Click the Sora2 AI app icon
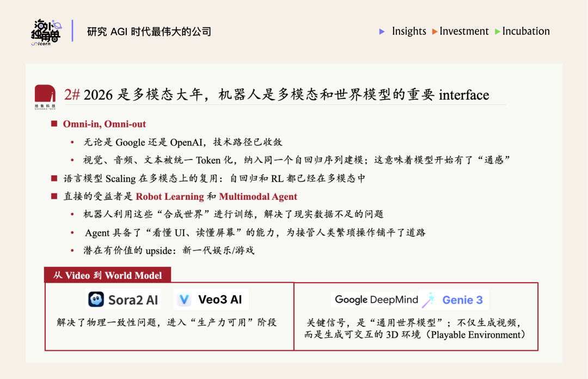 (x=96, y=299)
